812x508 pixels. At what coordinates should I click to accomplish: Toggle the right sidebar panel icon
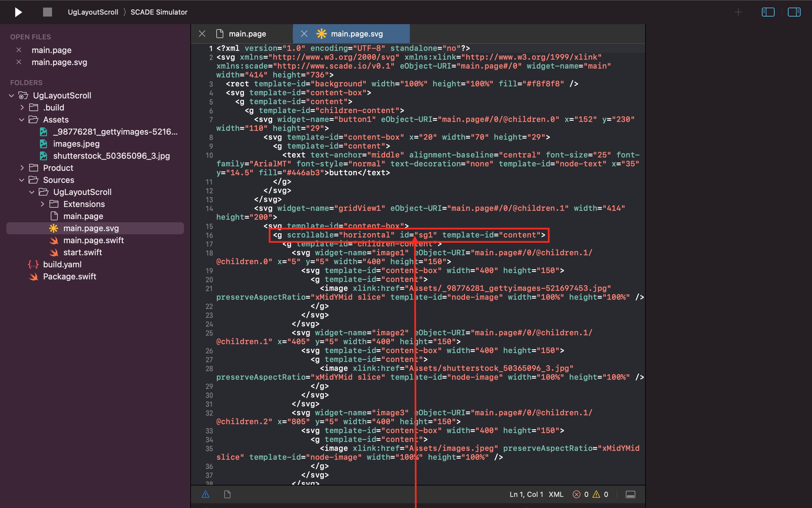click(x=794, y=12)
